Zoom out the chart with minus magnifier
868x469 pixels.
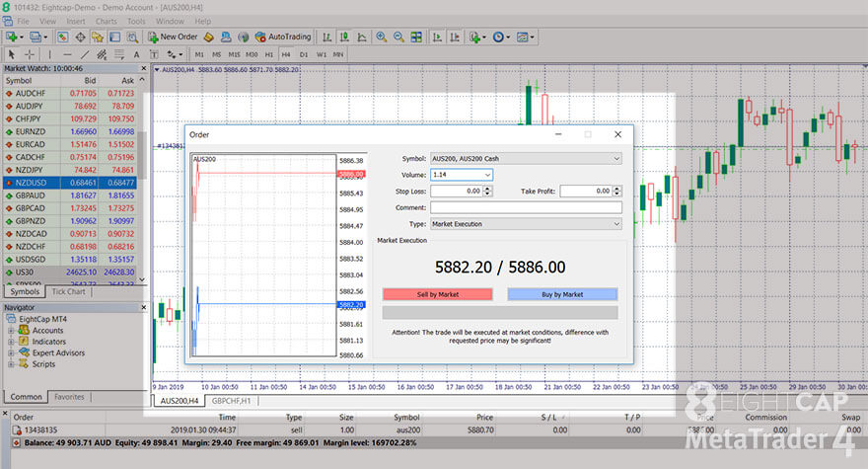(x=398, y=38)
